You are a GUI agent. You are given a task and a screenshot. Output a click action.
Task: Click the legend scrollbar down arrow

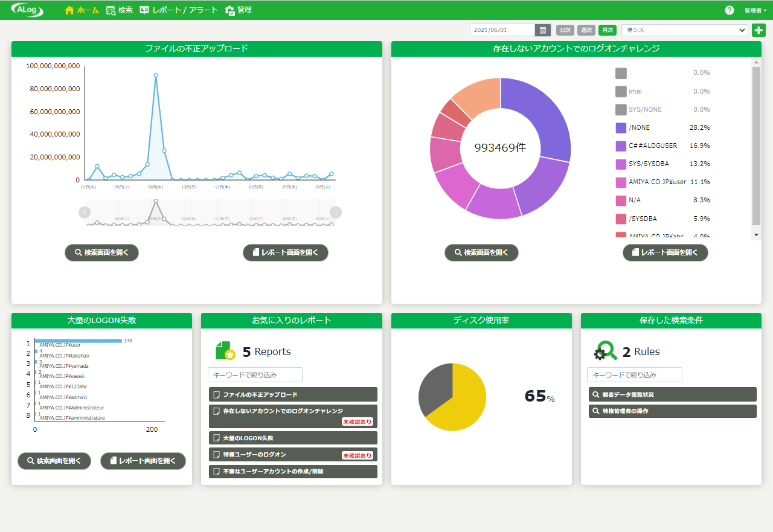[756, 235]
